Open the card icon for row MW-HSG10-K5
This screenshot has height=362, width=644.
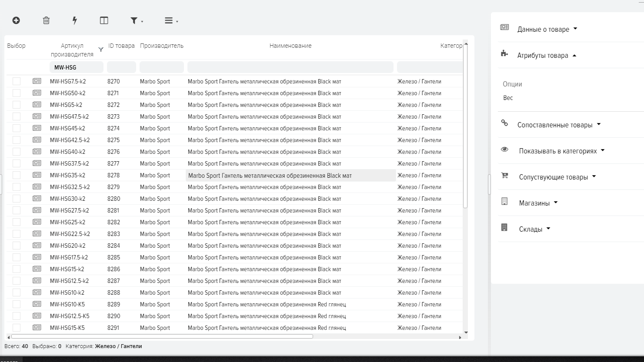[x=37, y=304]
